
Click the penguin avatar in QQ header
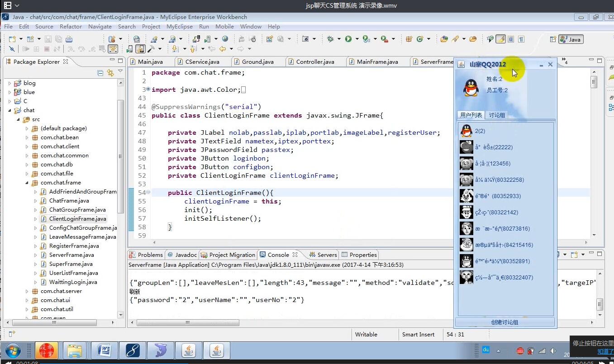471,88
